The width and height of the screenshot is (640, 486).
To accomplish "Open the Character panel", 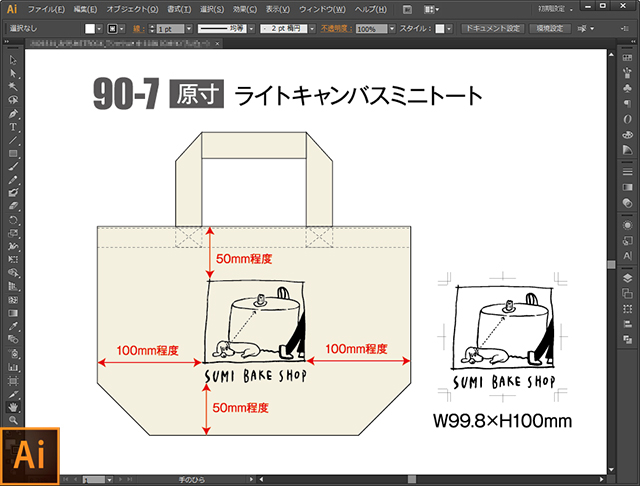I will tap(627, 256).
